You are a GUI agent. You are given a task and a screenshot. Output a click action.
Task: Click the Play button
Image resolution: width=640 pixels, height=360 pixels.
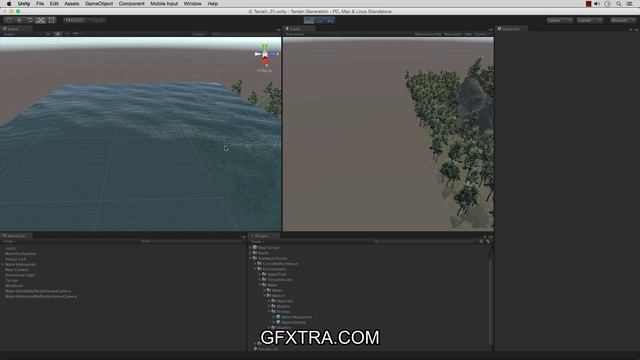pyautogui.click(x=309, y=20)
